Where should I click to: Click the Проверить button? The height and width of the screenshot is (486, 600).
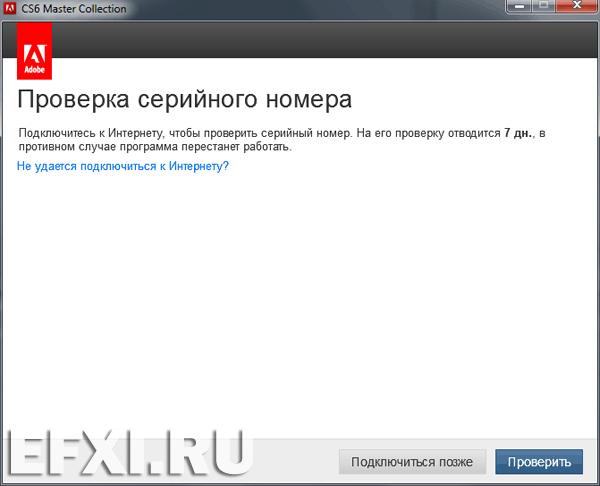[539, 462]
